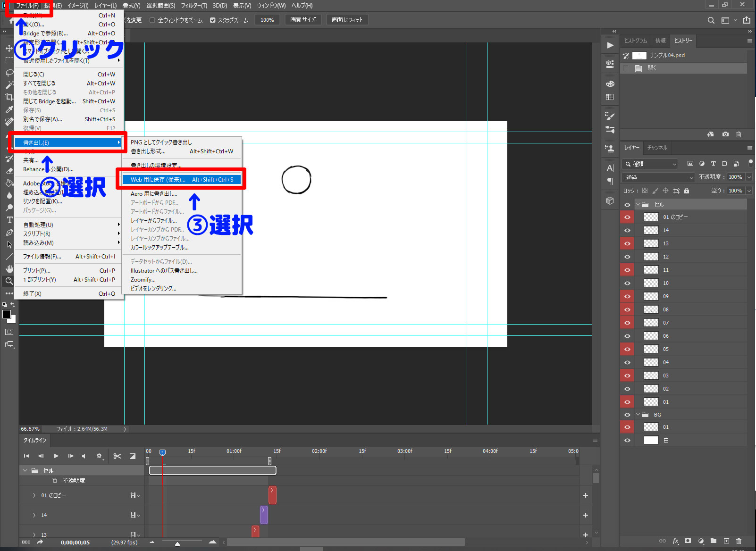Toggle visibility of the 白 layer
Viewport: 756px width, 551px height.
pos(627,440)
